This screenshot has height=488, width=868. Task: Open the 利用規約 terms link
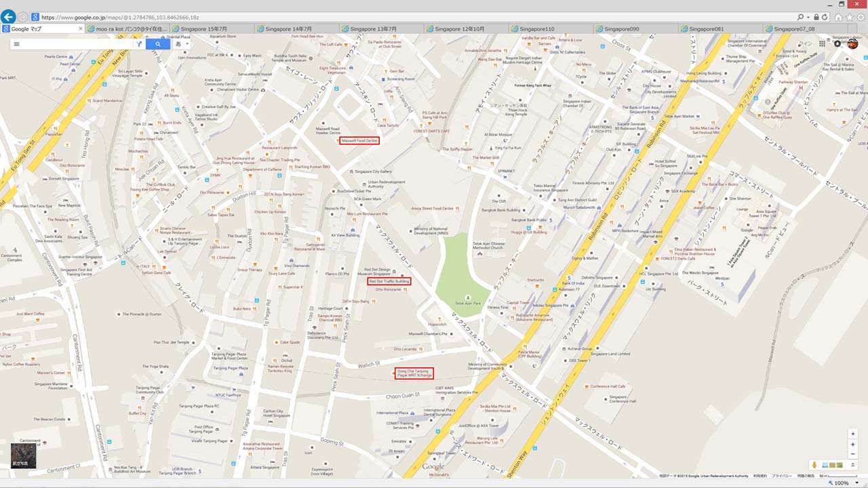760,476
